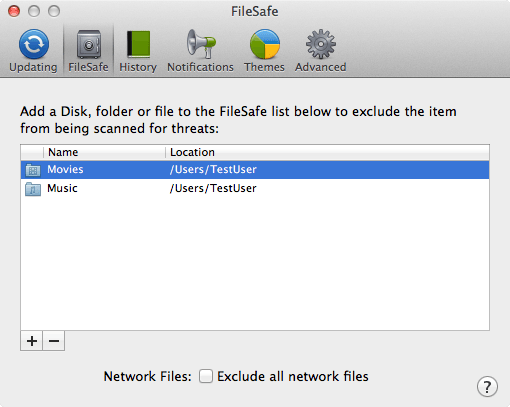Select the Movies row in list
510x407 pixels.
[255, 170]
